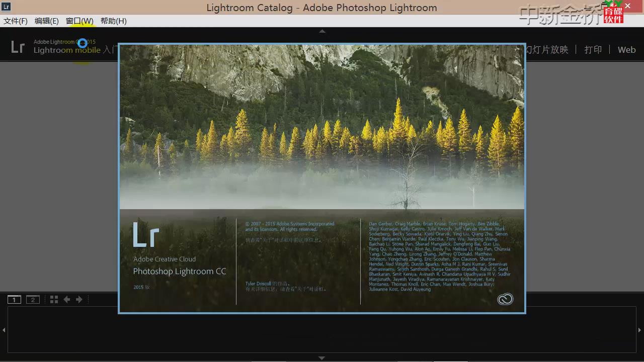Click the Adobe Systems copyright notice text
Viewport: 644px width, 362px height.
[290, 226]
